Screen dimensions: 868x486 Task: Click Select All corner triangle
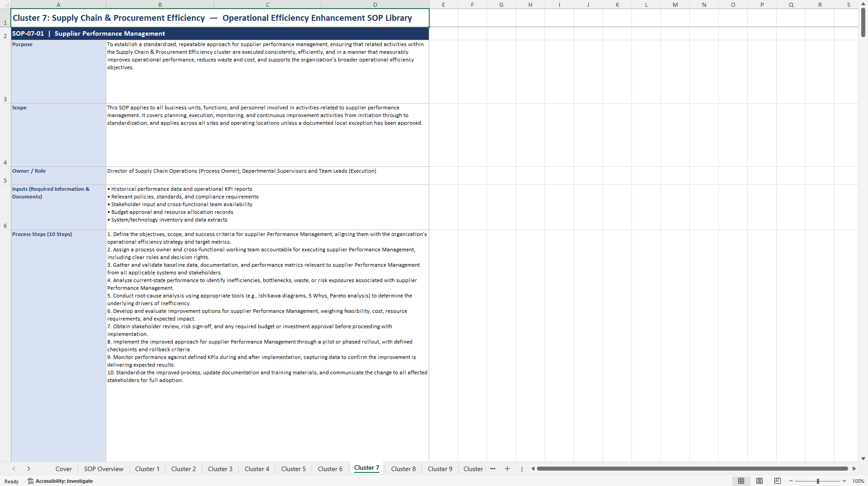5,5
